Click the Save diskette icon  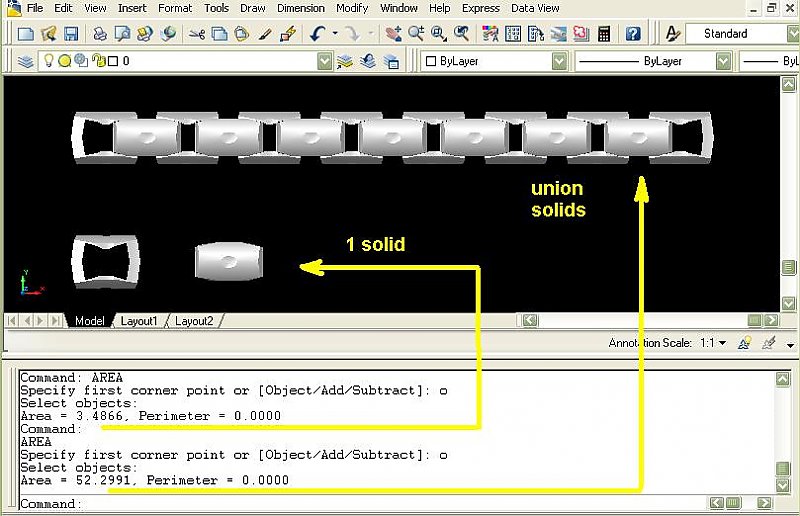pos(71,34)
